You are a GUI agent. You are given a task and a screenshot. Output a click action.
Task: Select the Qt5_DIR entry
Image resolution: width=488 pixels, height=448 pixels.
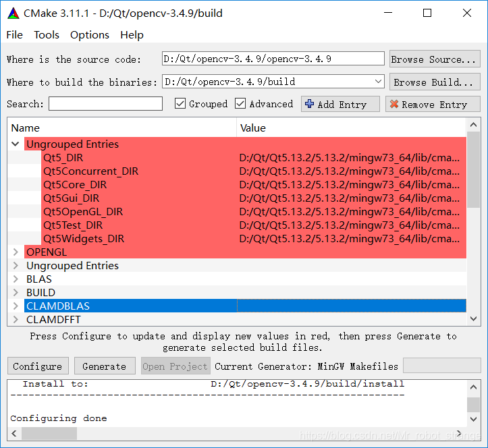pyautogui.click(x=63, y=158)
